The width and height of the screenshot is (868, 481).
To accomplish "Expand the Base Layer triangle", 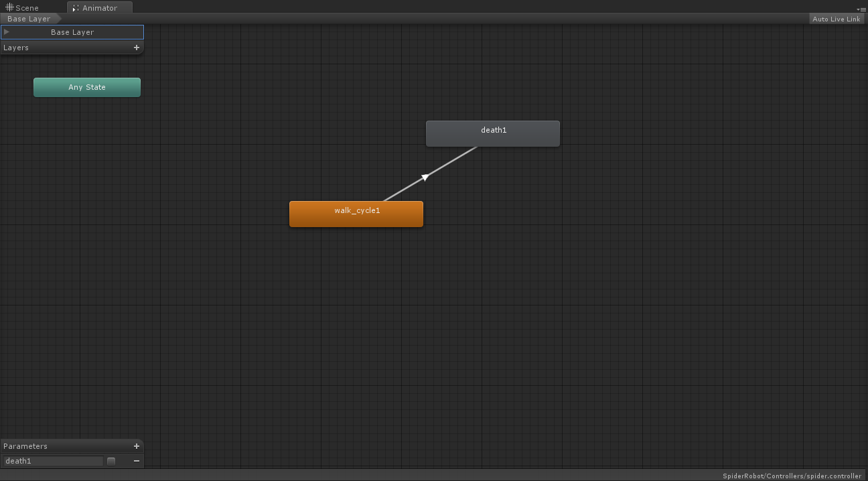I will click(x=7, y=31).
